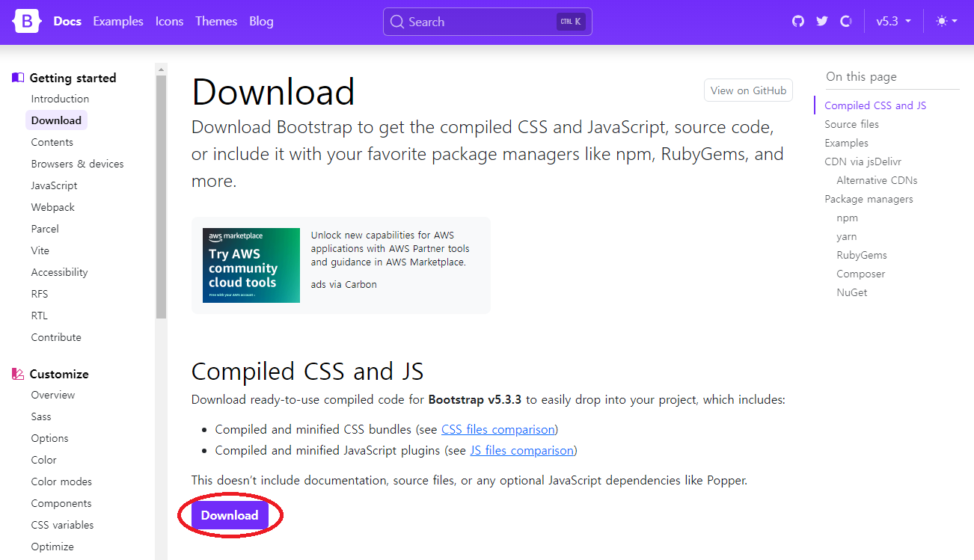Open the Open Collective icon link

(x=846, y=22)
